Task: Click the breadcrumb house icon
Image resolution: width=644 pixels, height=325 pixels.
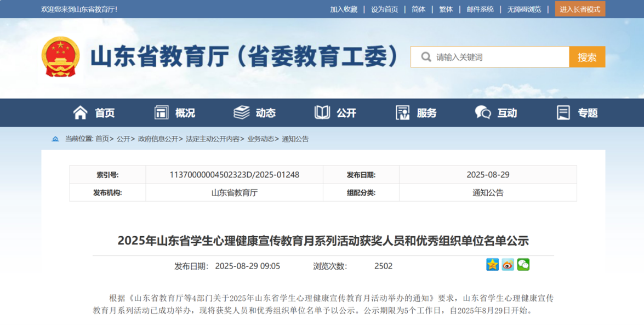Action: click(x=55, y=139)
